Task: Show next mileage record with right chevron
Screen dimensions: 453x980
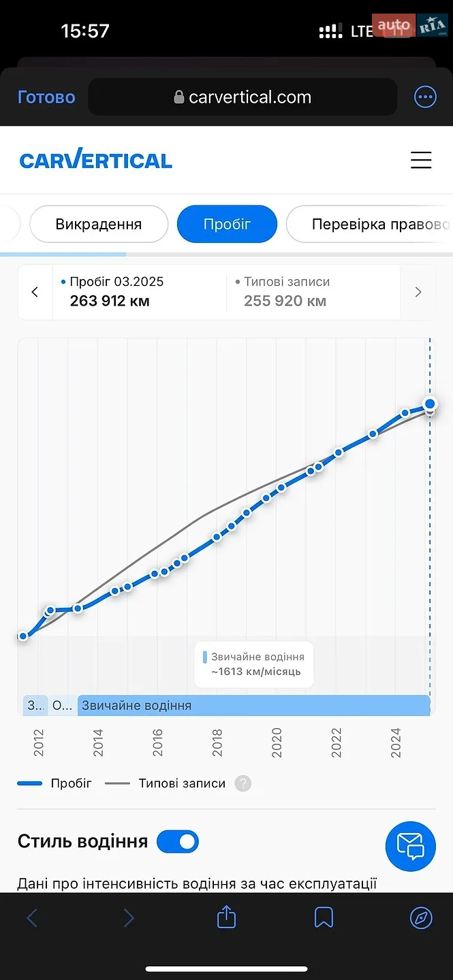Action: [418, 292]
